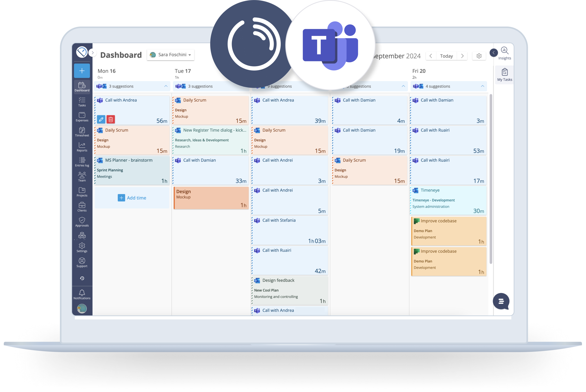This screenshot has width=586, height=392.
Task: Select the Call with Stefania suggestion
Action: pos(290,230)
